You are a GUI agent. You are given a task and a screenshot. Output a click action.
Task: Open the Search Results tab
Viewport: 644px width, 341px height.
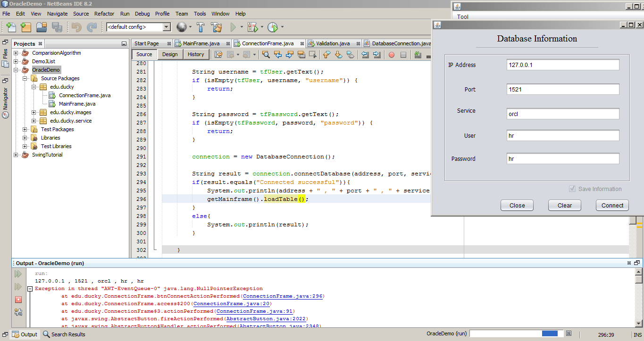pos(64,334)
